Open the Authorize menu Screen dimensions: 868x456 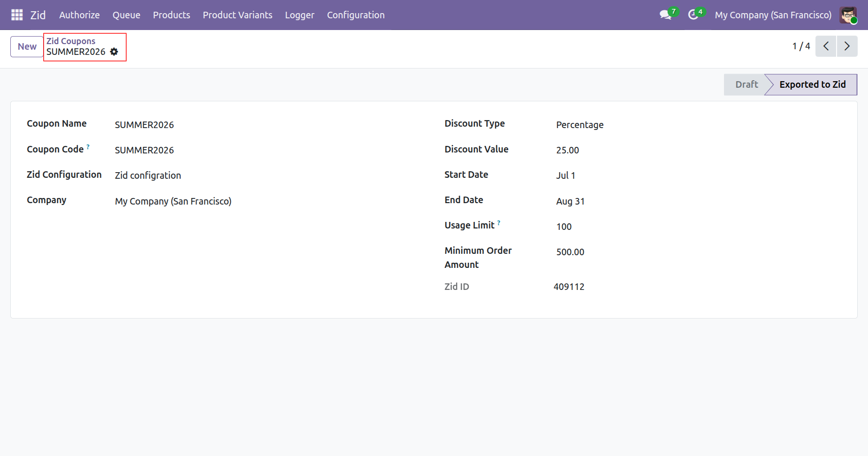click(79, 15)
